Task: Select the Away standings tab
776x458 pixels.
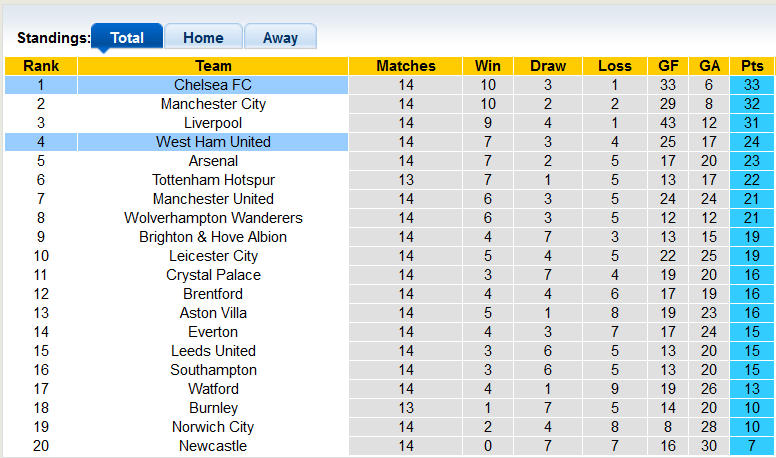Action: click(x=280, y=38)
